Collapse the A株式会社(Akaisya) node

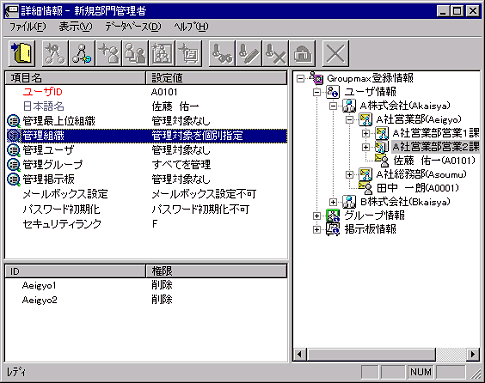tap(333, 106)
